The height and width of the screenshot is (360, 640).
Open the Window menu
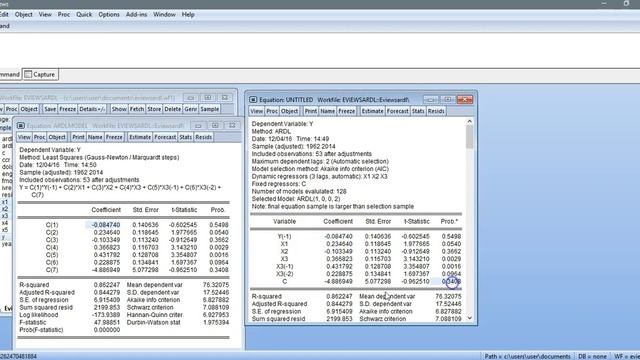pos(164,14)
